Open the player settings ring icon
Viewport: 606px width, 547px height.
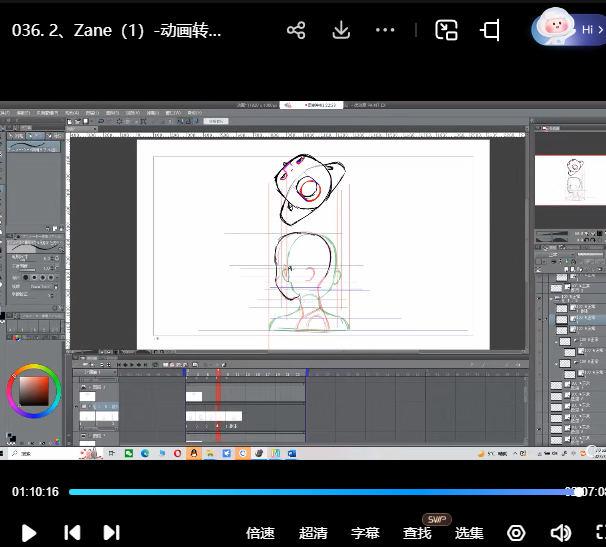(516, 533)
